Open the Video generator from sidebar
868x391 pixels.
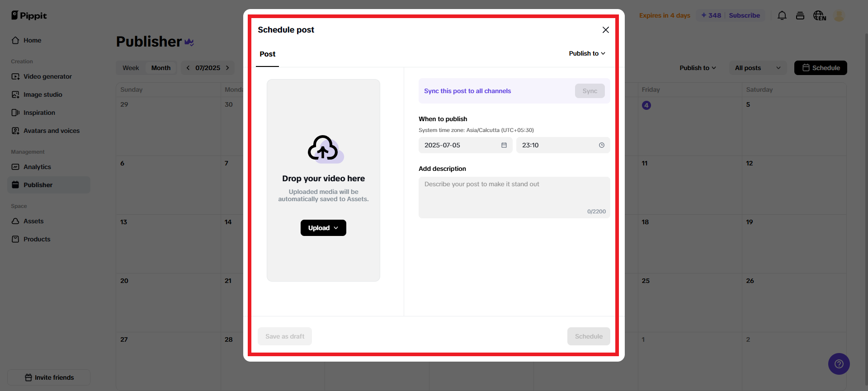tap(15, 76)
